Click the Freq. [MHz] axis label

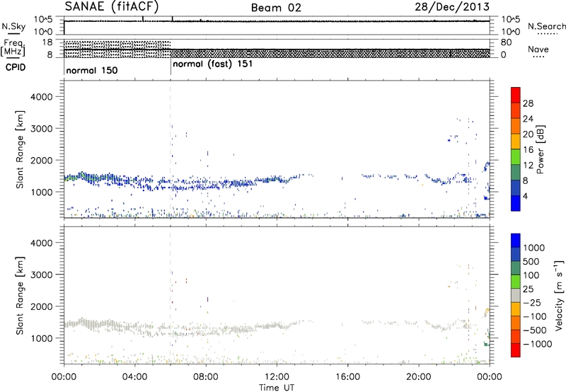tap(13, 47)
